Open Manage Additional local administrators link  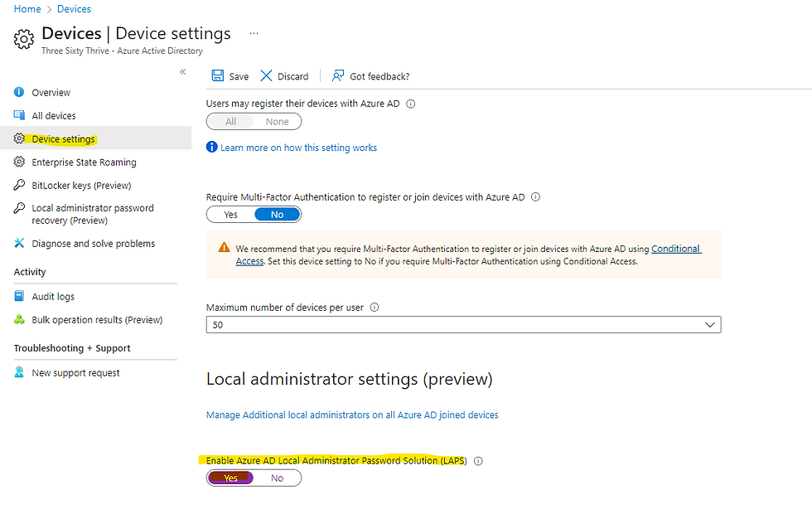click(x=352, y=415)
